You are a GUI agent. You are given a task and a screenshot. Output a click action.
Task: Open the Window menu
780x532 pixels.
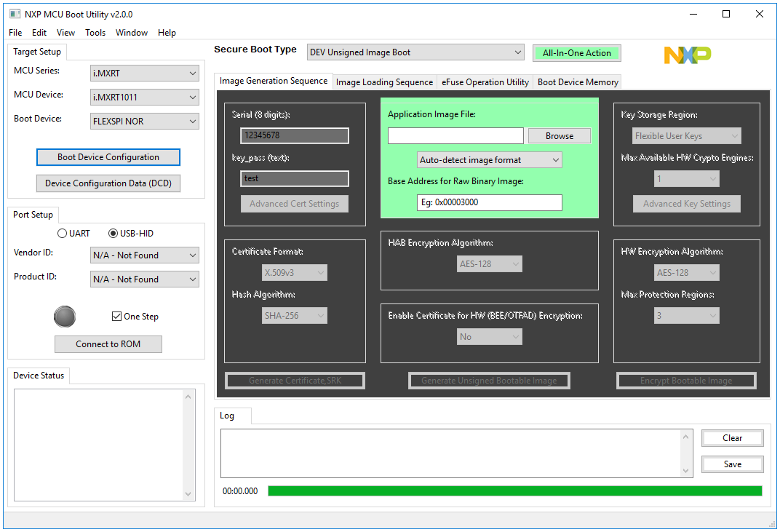(131, 32)
